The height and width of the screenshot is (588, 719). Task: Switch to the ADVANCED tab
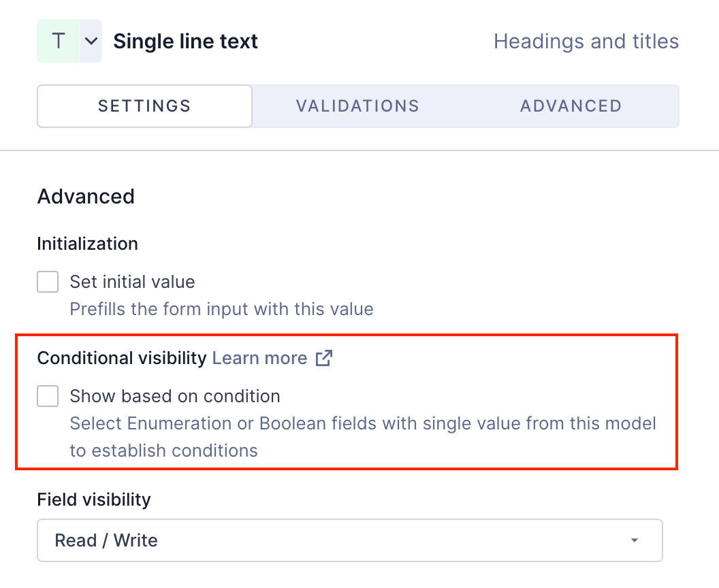[x=571, y=105]
